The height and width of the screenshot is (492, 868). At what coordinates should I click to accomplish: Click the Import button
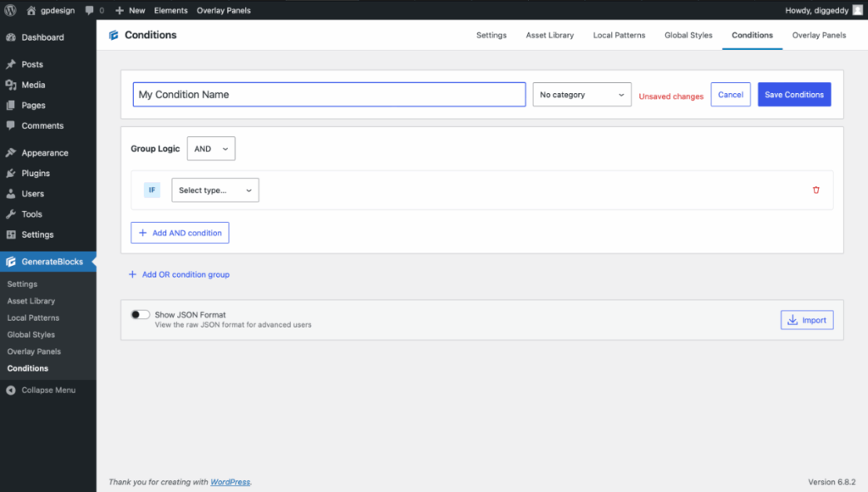coord(807,320)
